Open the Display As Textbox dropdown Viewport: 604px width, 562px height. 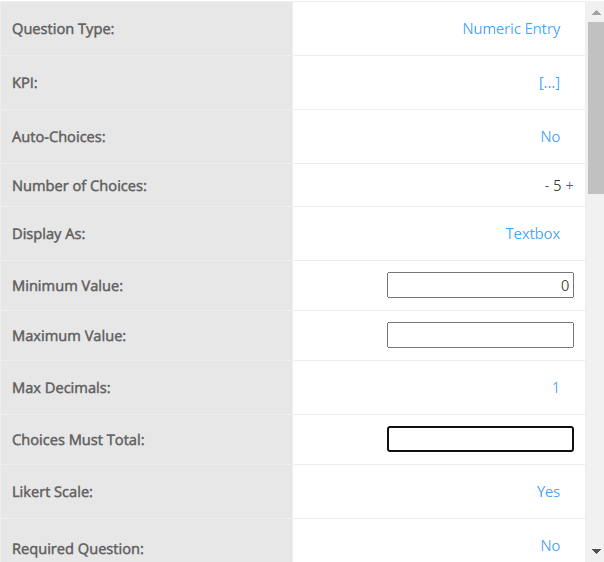tap(532, 234)
